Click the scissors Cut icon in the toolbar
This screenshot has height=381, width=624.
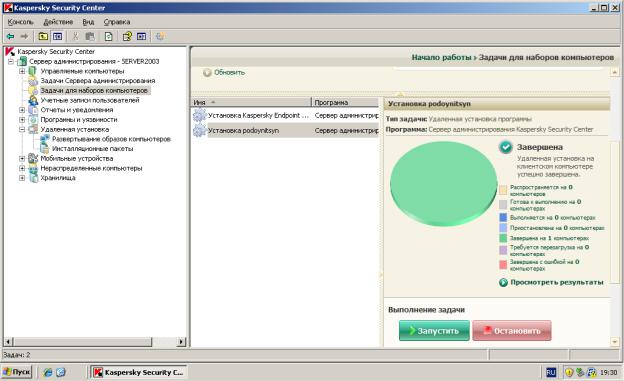[x=75, y=37]
